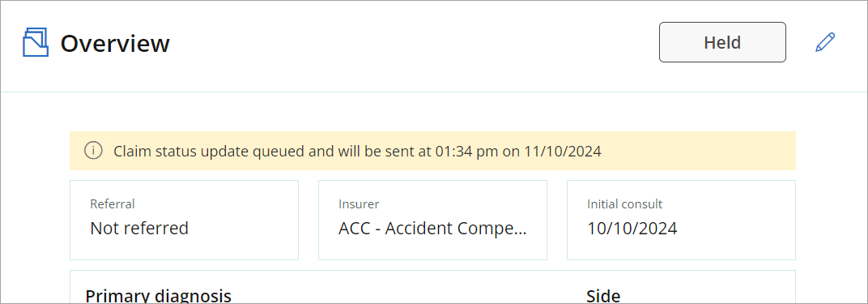Click the 11/10/2024 date in the banner
Viewport: 868px width, 304px height.
[x=563, y=151]
